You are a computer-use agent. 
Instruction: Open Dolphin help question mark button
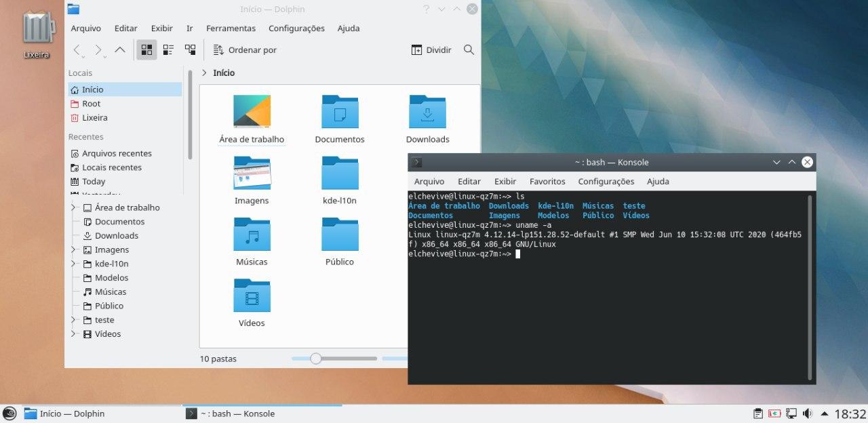click(x=426, y=9)
